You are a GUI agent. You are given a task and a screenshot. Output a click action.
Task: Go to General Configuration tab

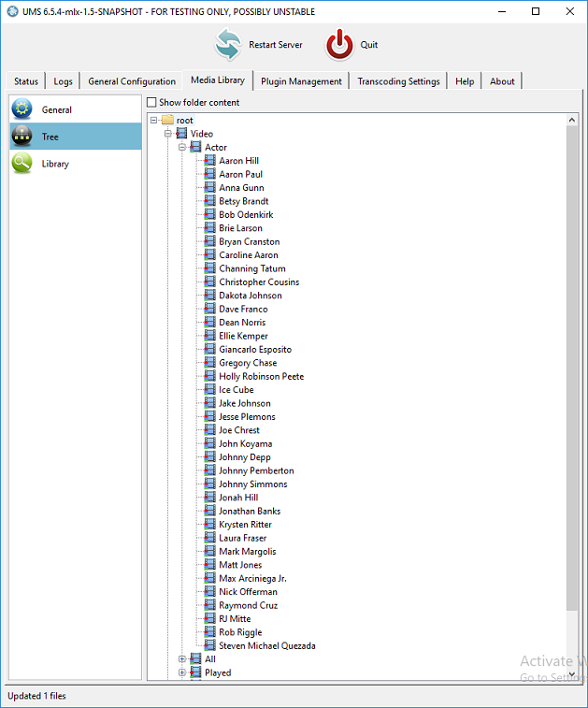point(132,81)
